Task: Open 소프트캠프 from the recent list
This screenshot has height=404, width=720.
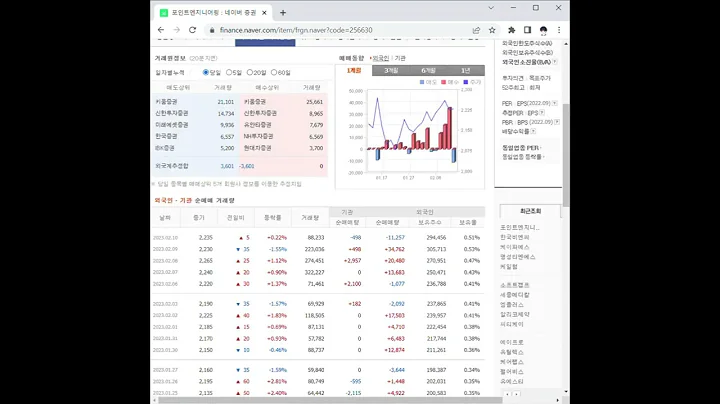Action: point(515,285)
